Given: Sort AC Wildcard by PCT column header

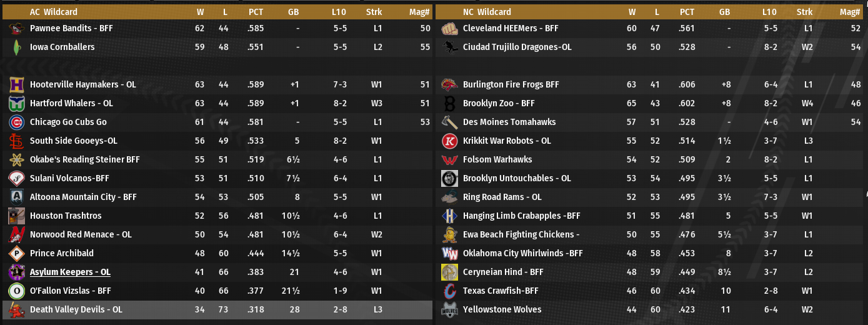Looking at the screenshot, I should pos(256,12).
